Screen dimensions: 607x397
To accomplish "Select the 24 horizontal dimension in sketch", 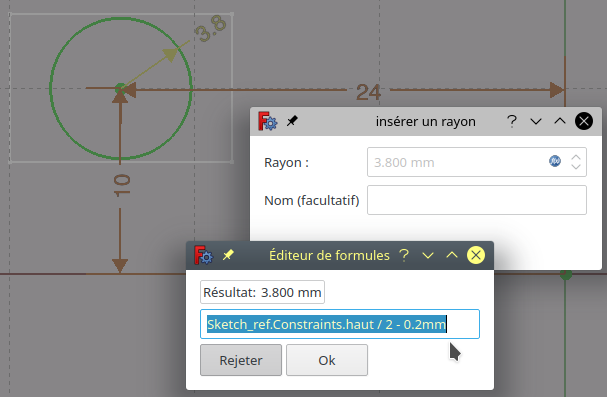I will pyautogui.click(x=368, y=92).
